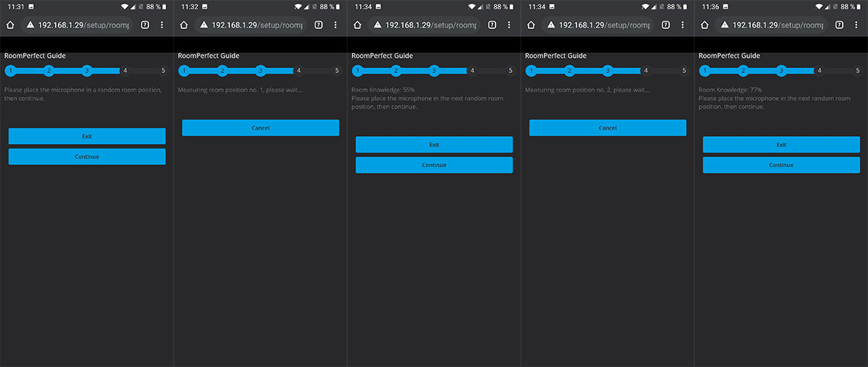The width and height of the screenshot is (868, 367).
Task: Open the tab switcher (7) in 11:32 screen
Action: pos(318,25)
